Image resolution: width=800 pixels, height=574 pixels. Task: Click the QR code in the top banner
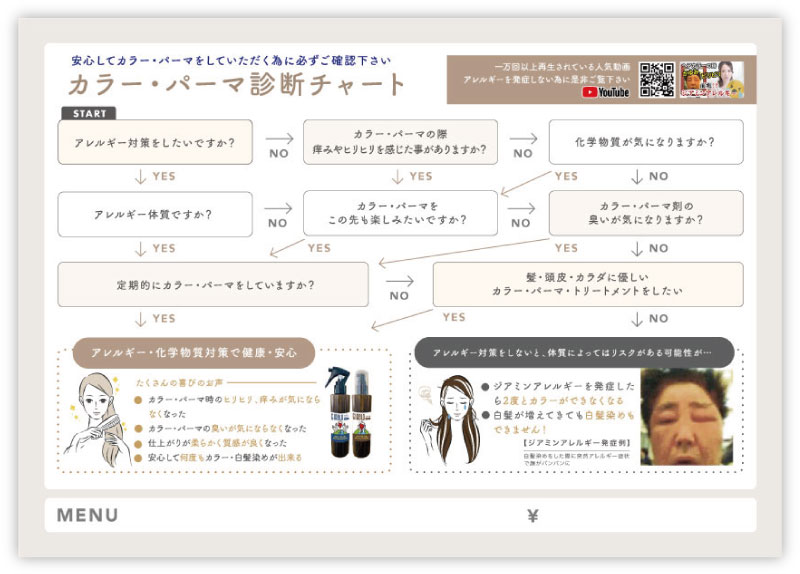(x=656, y=79)
